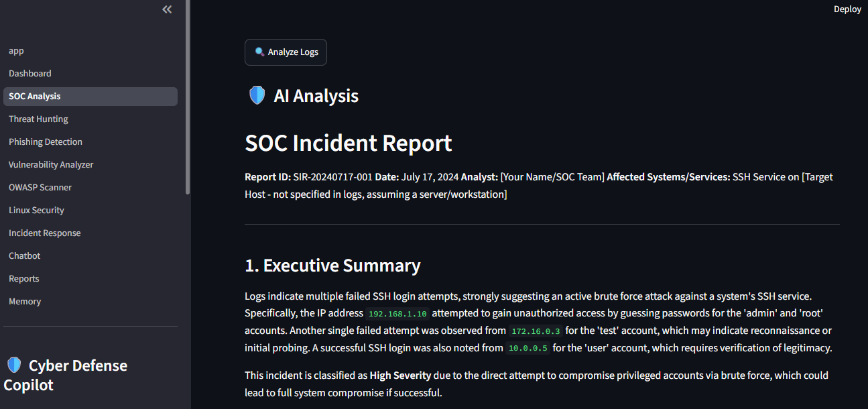This screenshot has width=868, height=409.
Task: Open the Chatbot page
Action: coord(90,256)
